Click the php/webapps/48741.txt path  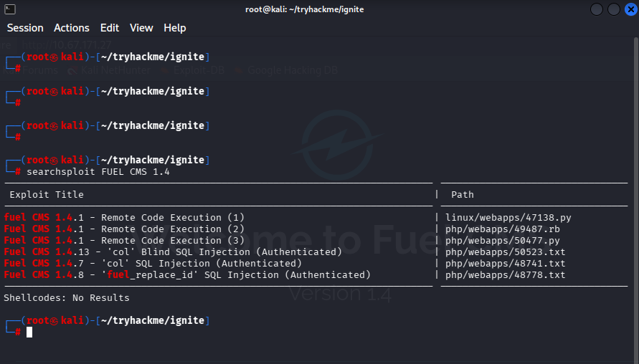(506, 263)
